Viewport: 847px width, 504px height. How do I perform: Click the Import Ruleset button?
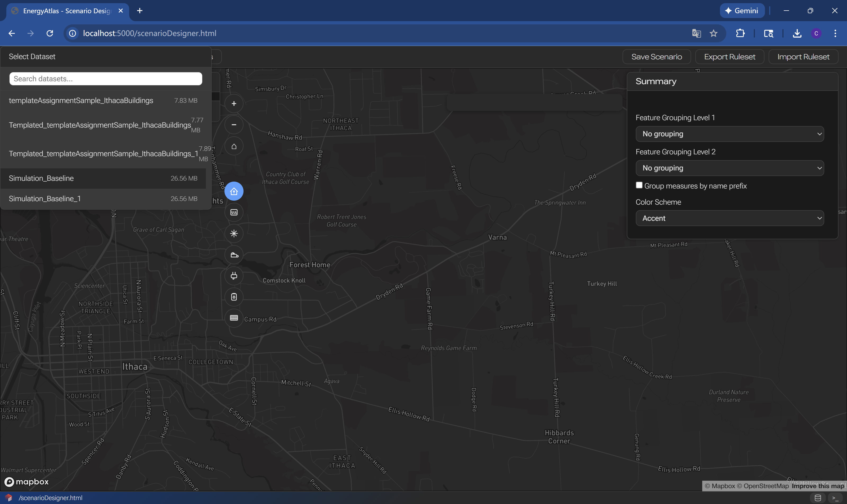click(x=803, y=57)
